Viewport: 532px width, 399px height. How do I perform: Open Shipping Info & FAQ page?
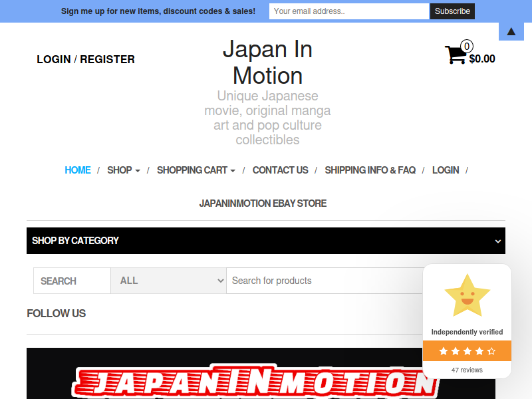(370, 170)
